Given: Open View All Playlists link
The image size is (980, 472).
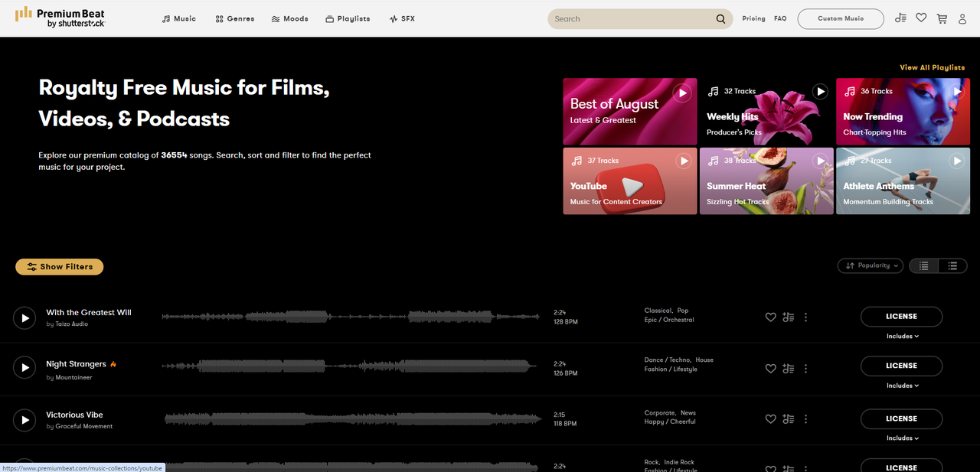Looking at the screenshot, I should tap(932, 67).
